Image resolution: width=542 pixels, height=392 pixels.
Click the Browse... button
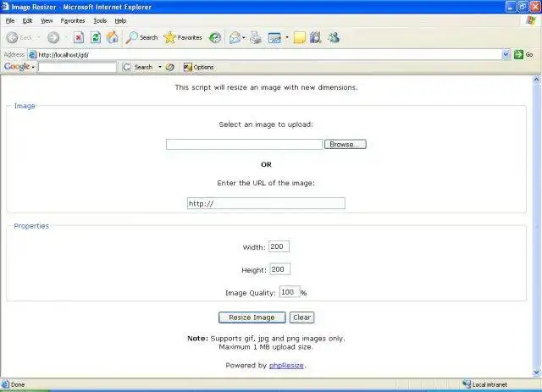346,144
